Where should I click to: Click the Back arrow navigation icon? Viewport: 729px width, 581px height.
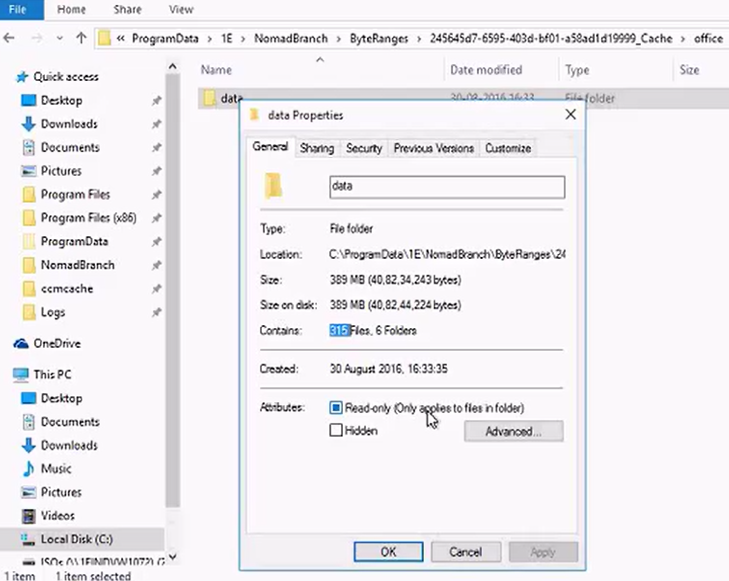(x=9, y=39)
